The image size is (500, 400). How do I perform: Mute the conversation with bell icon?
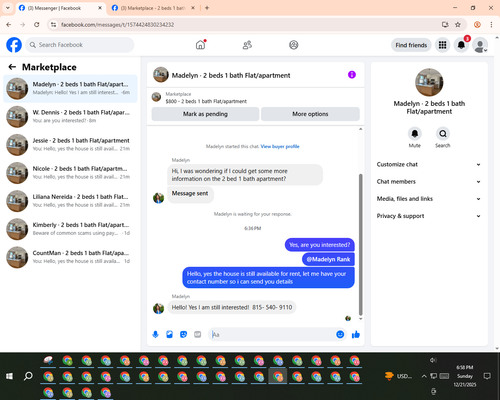(415, 134)
